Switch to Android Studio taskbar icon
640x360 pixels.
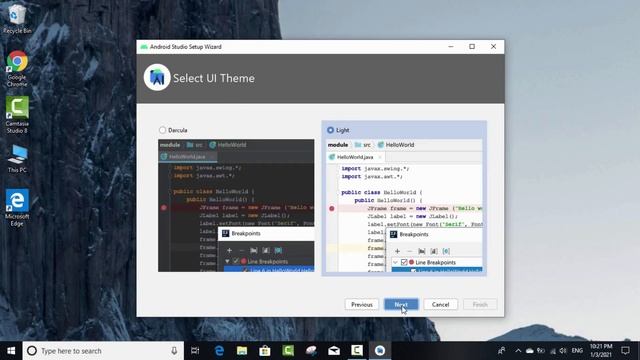pyautogui.click(x=380, y=351)
